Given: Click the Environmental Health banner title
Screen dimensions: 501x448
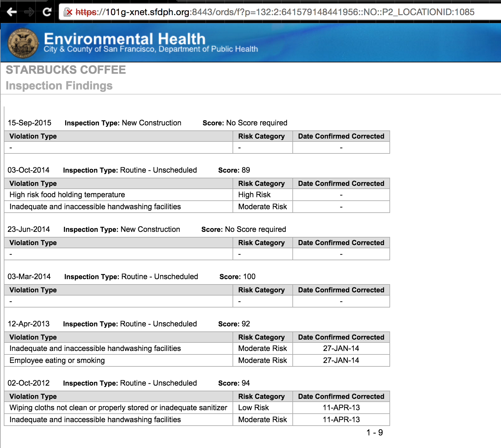Looking at the screenshot, I should tap(124, 39).
